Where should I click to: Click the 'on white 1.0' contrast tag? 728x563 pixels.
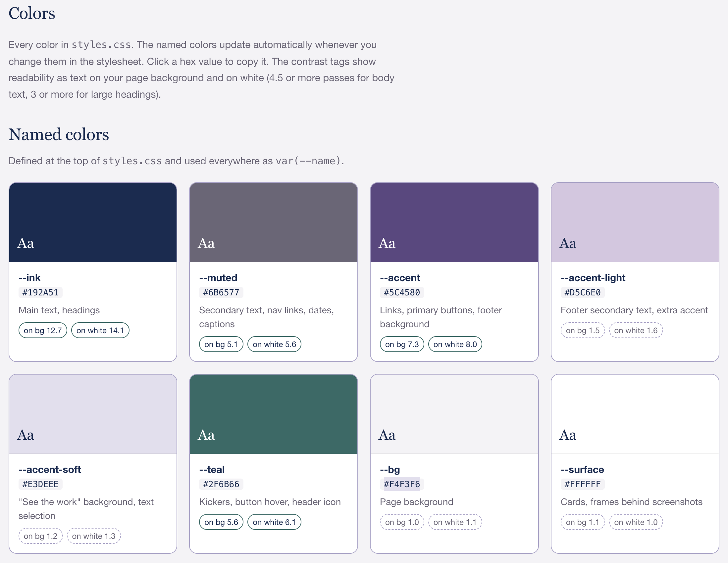[636, 522]
